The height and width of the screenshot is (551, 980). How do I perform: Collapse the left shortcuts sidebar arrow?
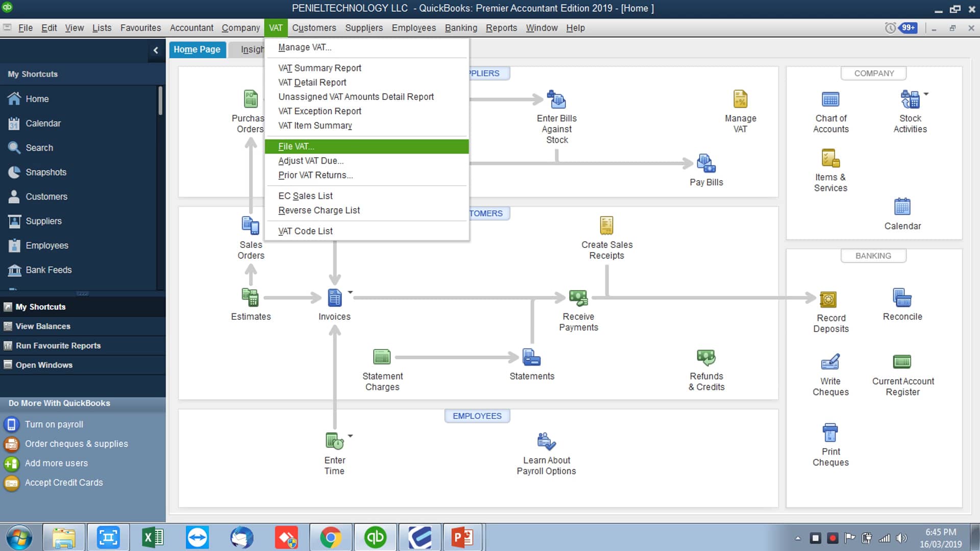[x=155, y=50]
